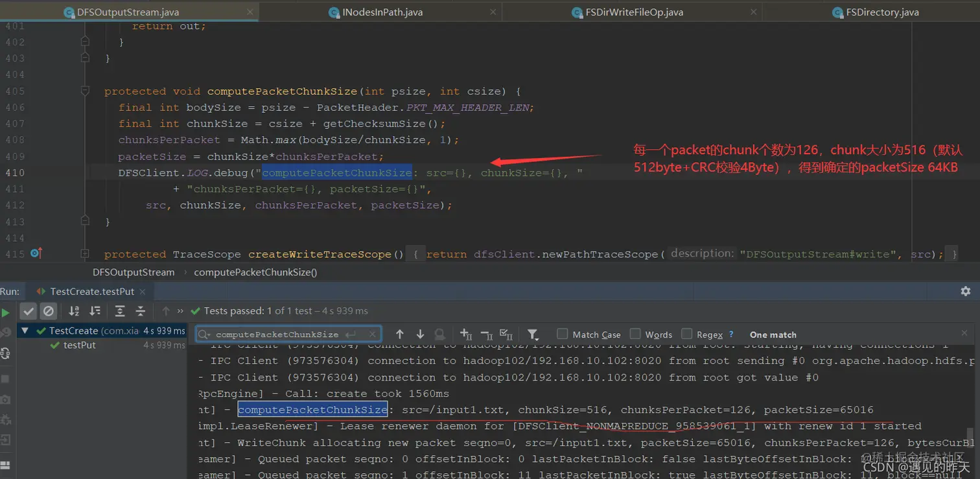Collapse the computePacketChunkSize method at line 405
The width and height of the screenshot is (980, 479).
85,91
